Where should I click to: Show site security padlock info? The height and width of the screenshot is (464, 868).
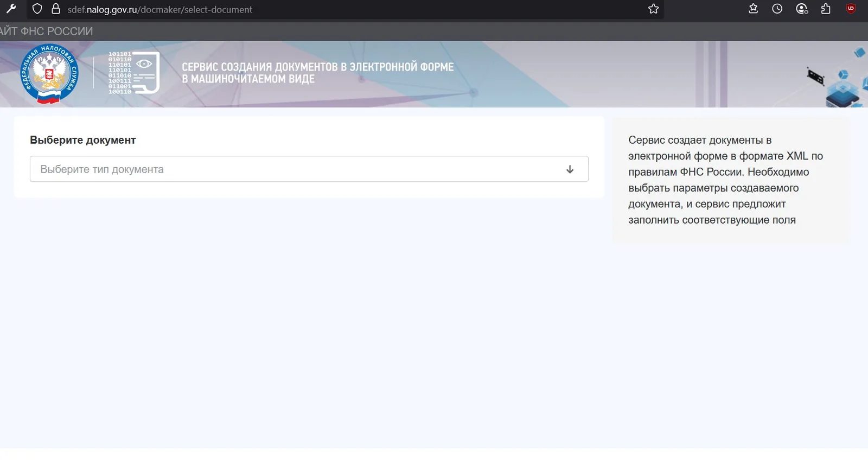point(55,9)
